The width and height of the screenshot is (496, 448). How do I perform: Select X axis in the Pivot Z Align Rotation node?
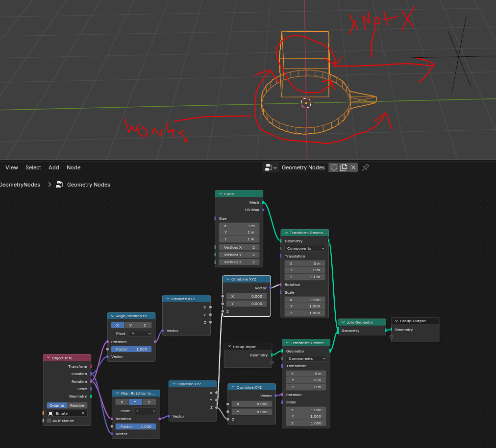pos(122,402)
